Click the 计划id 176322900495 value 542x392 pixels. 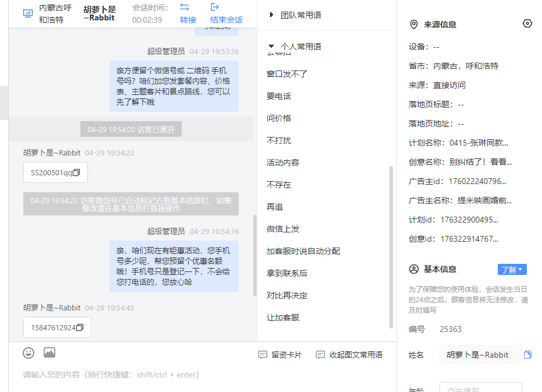click(469, 220)
